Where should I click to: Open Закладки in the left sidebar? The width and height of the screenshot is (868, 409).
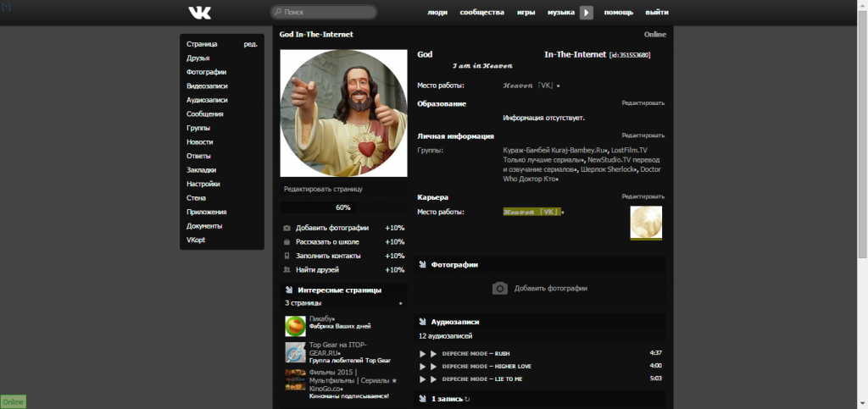202,170
